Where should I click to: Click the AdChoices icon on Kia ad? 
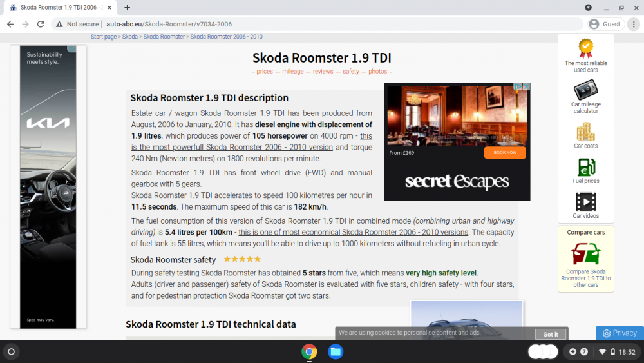point(72,49)
